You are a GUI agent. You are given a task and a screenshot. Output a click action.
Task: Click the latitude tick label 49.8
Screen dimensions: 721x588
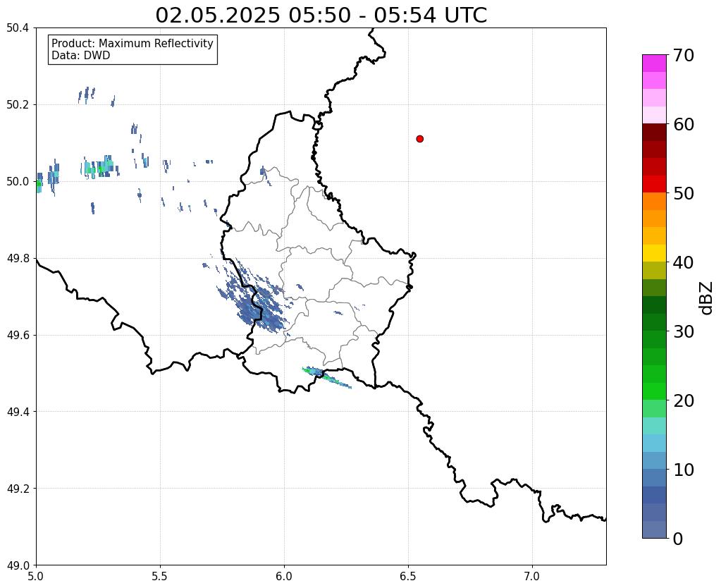click(18, 259)
